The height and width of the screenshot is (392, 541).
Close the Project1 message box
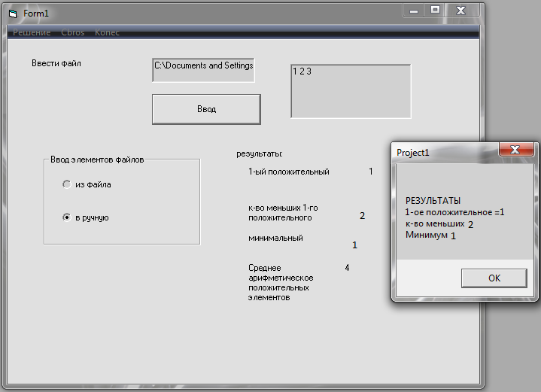pyautogui.click(x=515, y=150)
